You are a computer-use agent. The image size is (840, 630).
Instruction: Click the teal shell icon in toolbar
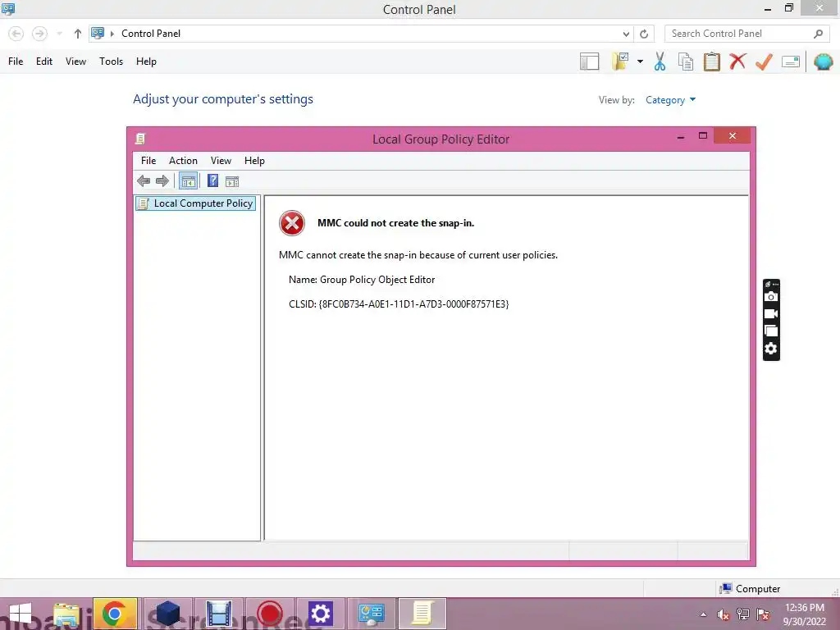823,62
